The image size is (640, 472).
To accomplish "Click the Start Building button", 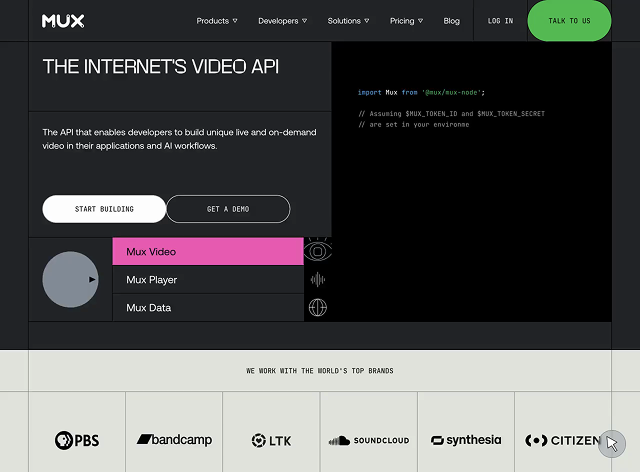I will 104,209.
